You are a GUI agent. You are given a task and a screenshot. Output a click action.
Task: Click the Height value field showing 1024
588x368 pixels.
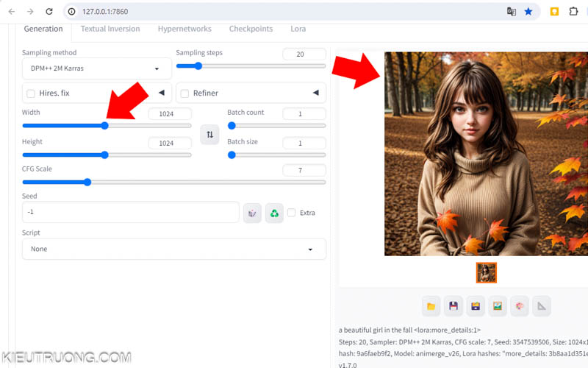[170, 143]
